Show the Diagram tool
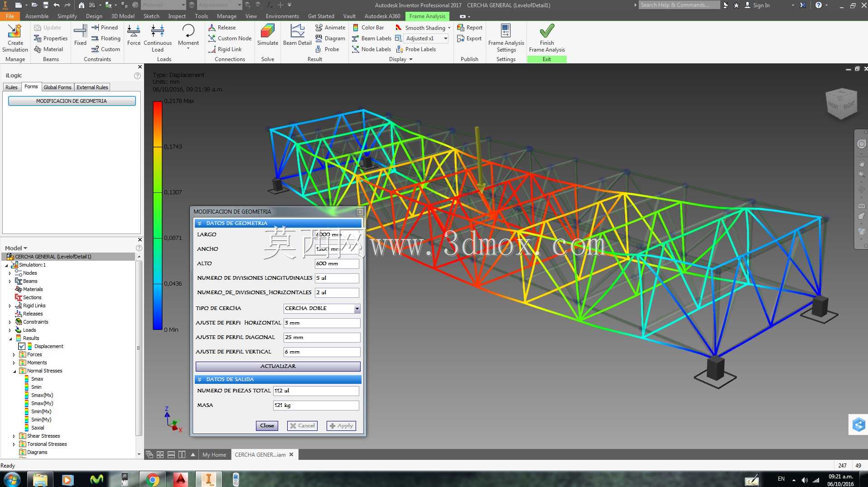This screenshot has width=868, height=487. 330,38
